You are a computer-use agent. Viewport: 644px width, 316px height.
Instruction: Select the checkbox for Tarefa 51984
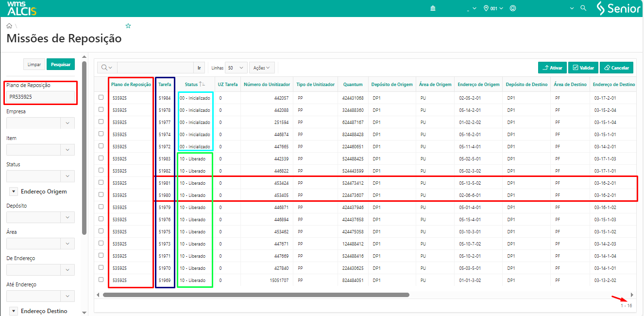(x=101, y=97)
